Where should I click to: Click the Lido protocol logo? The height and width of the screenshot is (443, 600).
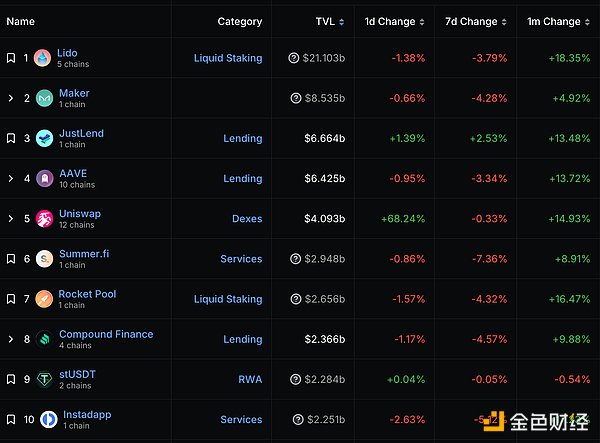pos(42,58)
